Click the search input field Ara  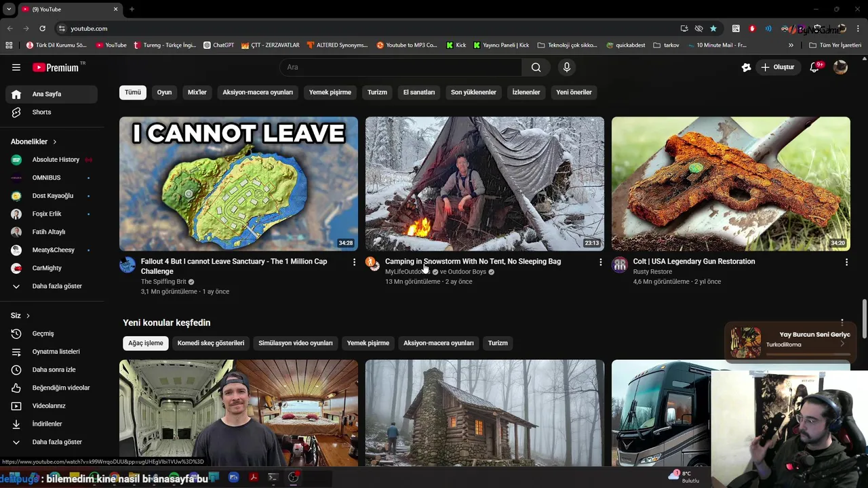[x=401, y=67]
